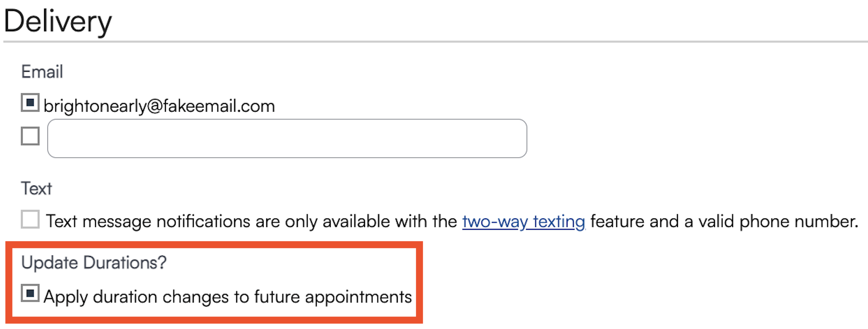Image resolution: width=868 pixels, height=329 pixels.
Task: Check the empty box beside the email field
Action: 30,136
